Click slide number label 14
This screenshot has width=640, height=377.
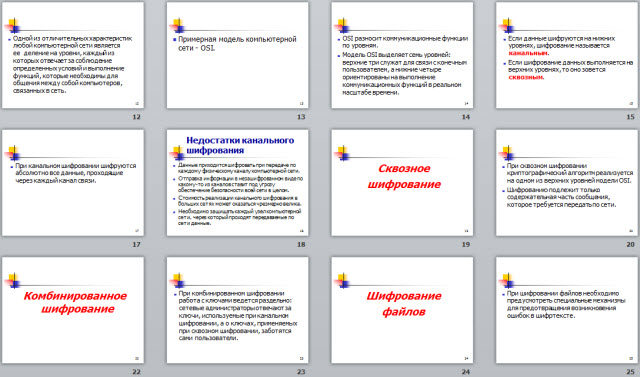pos(466,117)
